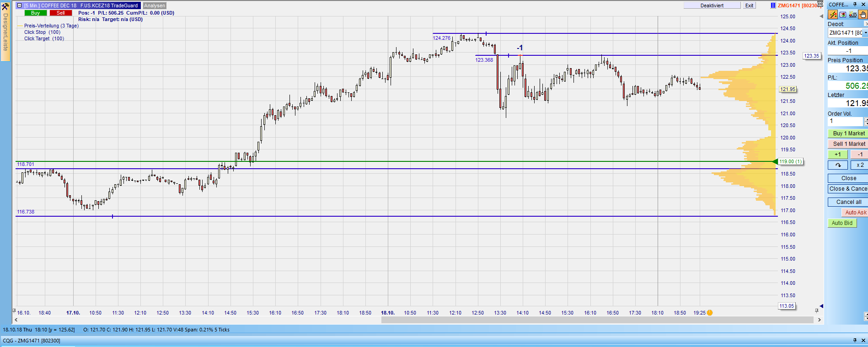Image resolution: width=868 pixels, height=347 pixels.
Task: Collapse the COFFEE DEC 18 chart header
Action: click(19, 5)
